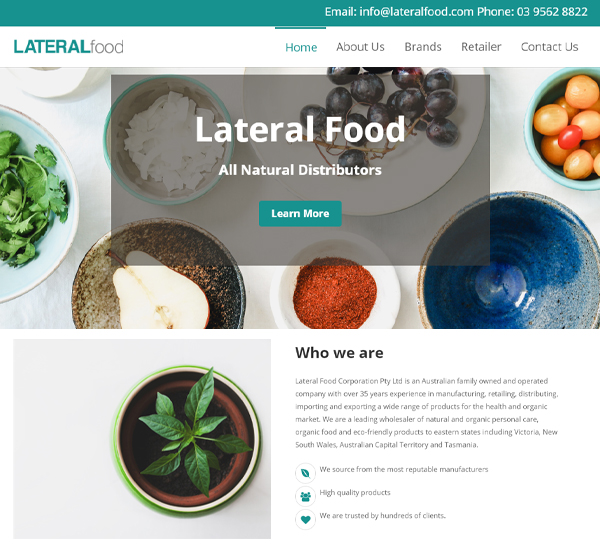
Task: Click the text trusted by hundreds of clients
Action: tap(382, 516)
